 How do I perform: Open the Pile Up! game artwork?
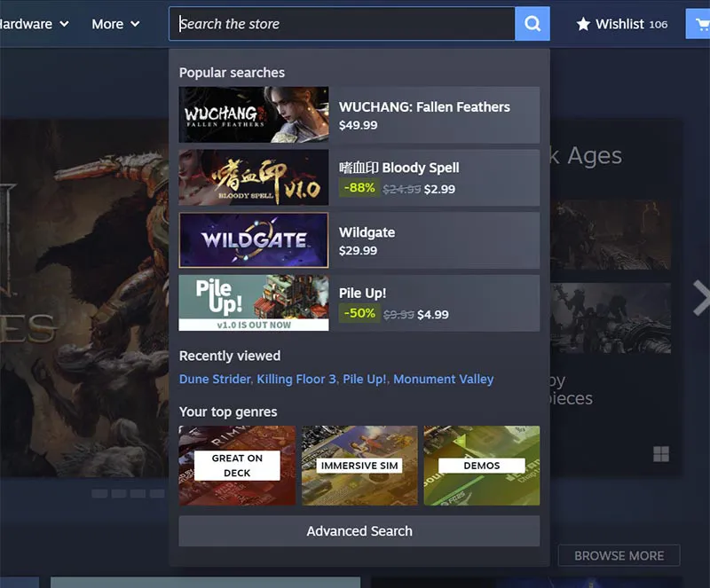(x=254, y=303)
